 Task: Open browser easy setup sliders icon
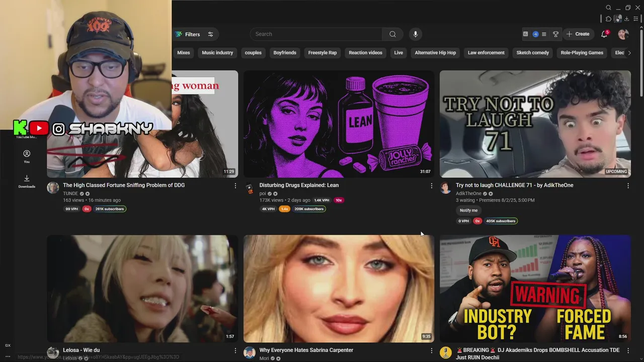point(635,19)
